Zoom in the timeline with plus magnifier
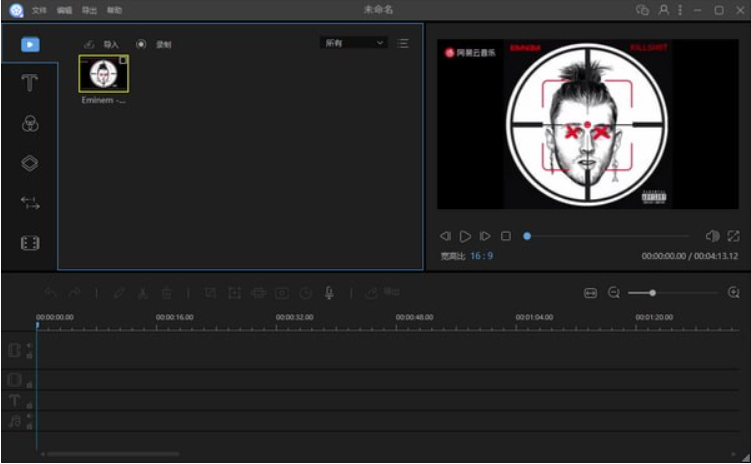This screenshot has width=751, height=464. (733, 293)
